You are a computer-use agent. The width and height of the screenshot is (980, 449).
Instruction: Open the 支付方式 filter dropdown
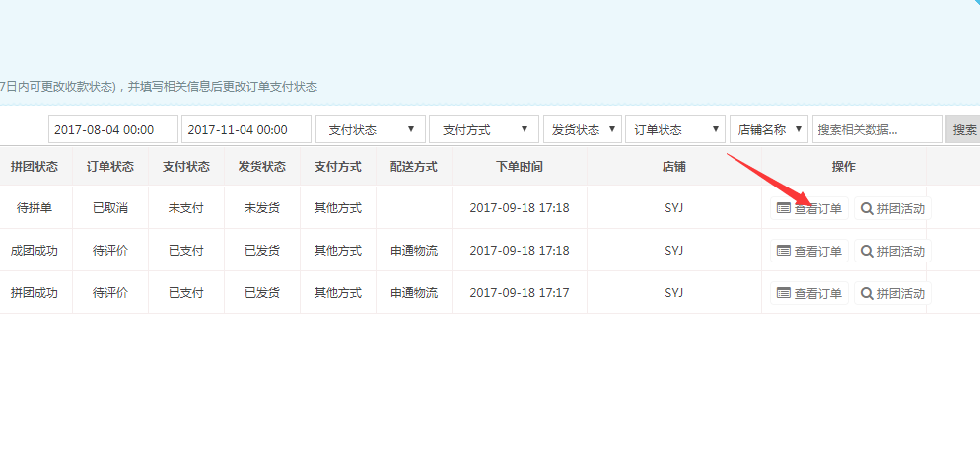pyautogui.click(x=484, y=129)
